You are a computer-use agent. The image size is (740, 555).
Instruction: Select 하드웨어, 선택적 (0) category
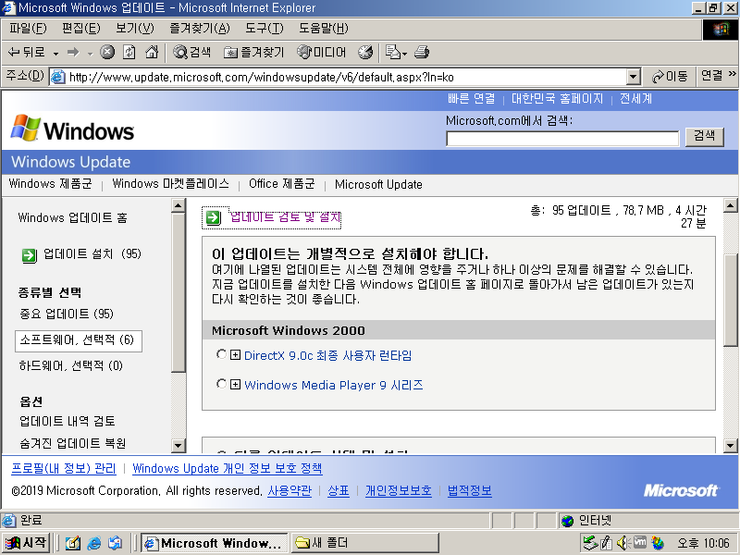pos(71,366)
